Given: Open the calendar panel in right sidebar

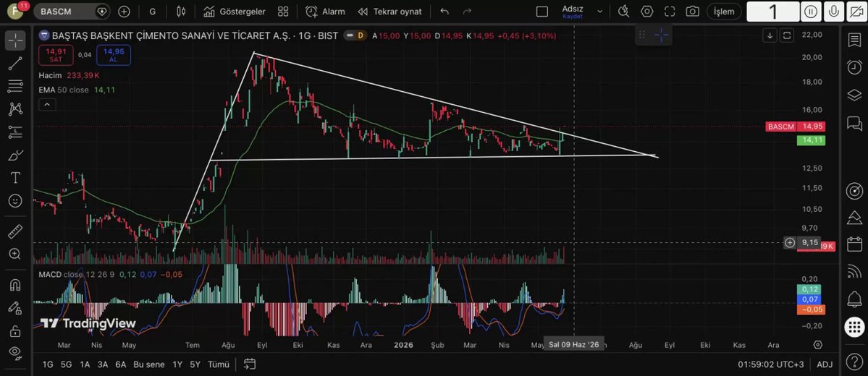Looking at the screenshot, I should tap(854, 244).
